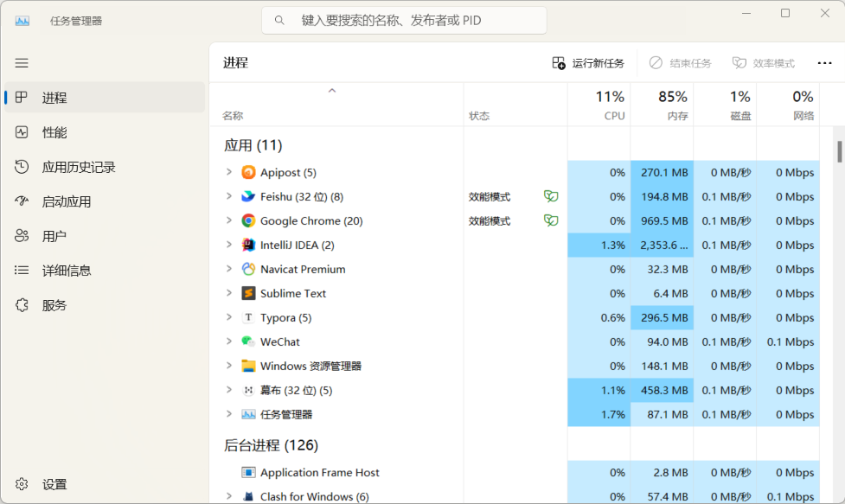The height and width of the screenshot is (504, 845).
Task: Click the Navicat Premium icon
Action: pyautogui.click(x=248, y=269)
